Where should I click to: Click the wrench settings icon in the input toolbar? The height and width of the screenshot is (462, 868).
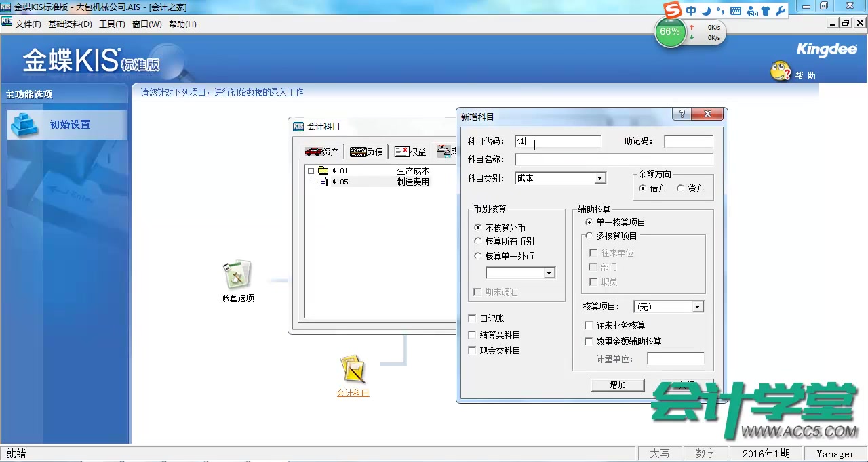(x=781, y=10)
